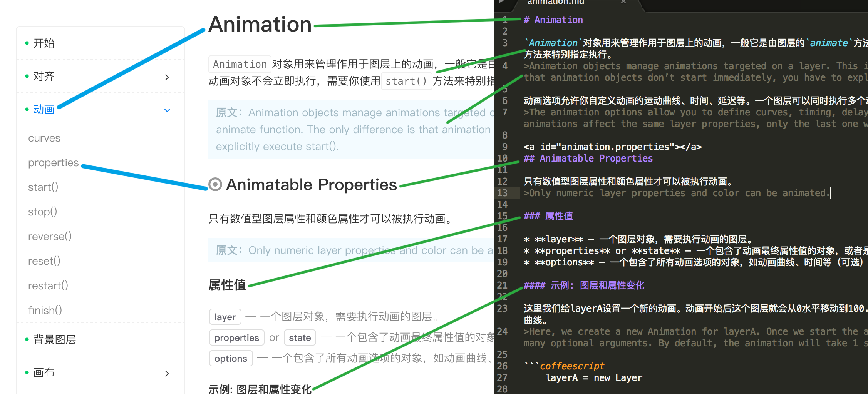The image size is (868, 394).
Task: Click the layer code tag
Action: point(225,317)
